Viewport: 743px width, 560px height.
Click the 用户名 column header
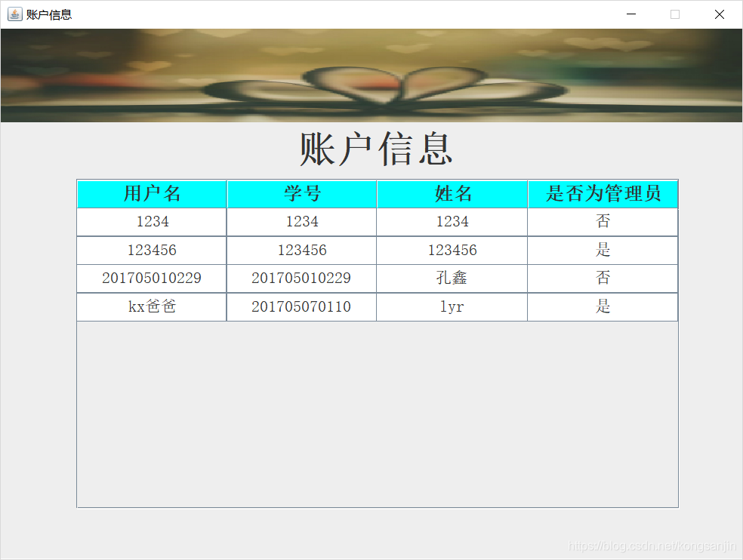pos(152,194)
